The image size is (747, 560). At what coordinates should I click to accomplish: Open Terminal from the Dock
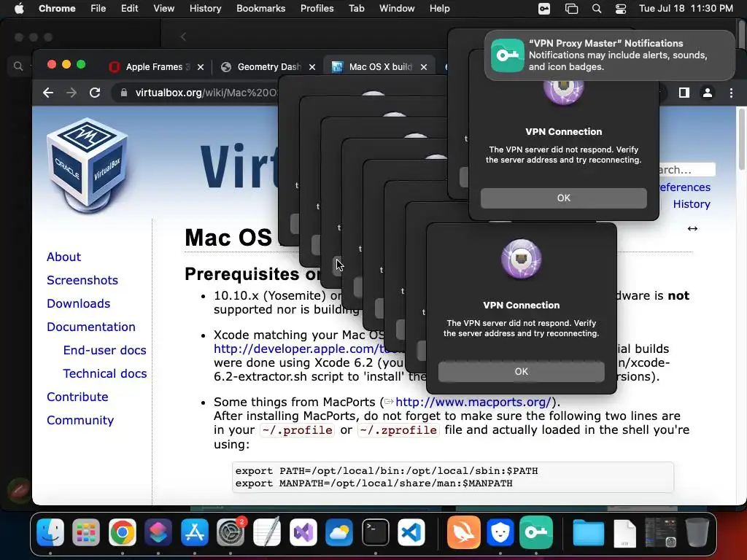(376, 532)
